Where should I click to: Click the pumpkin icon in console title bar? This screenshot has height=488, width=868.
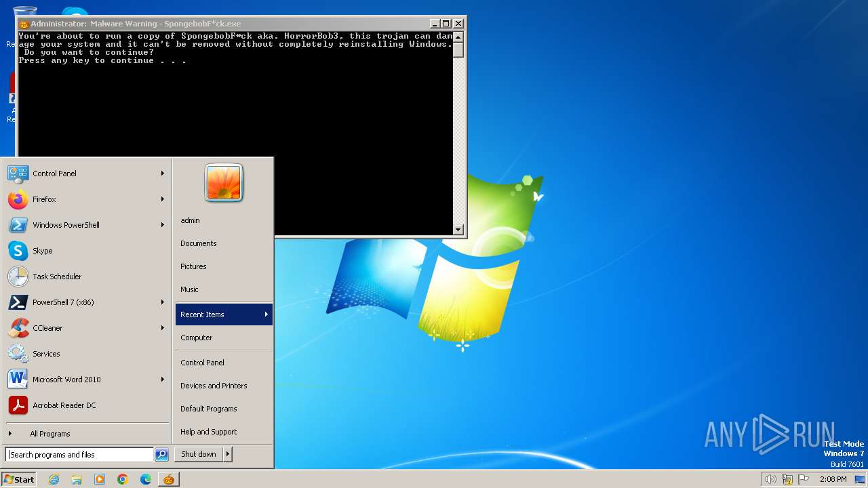tap(24, 24)
